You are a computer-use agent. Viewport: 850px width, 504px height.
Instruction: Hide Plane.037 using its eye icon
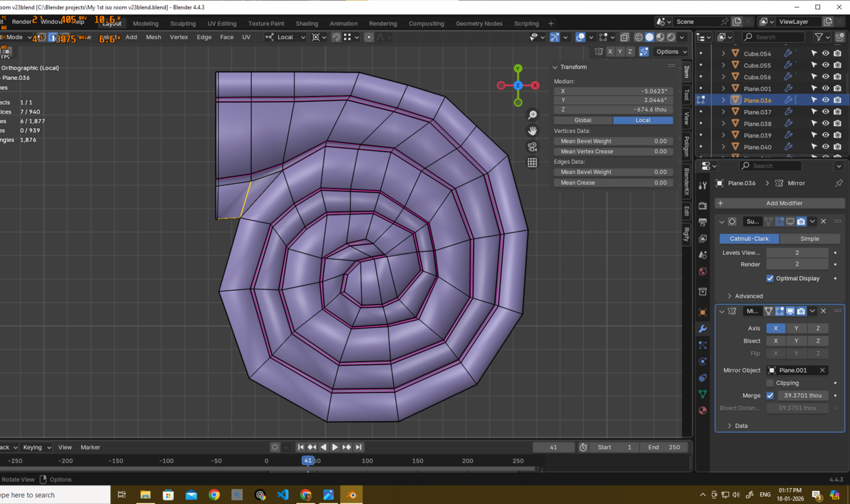tap(825, 112)
